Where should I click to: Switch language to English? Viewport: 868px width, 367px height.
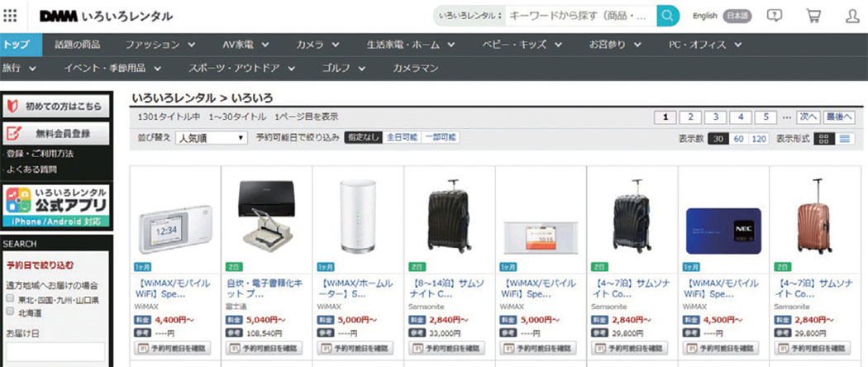(x=704, y=16)
